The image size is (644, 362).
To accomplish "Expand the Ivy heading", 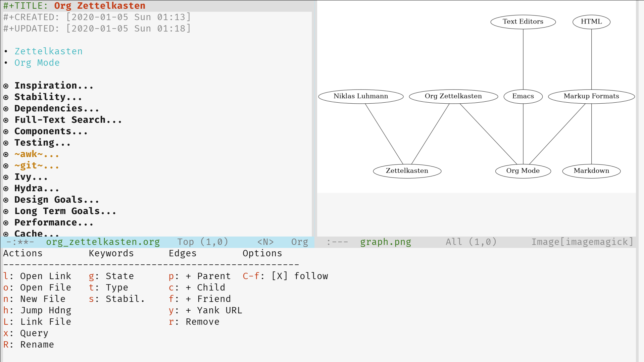I will click(31, 177).
